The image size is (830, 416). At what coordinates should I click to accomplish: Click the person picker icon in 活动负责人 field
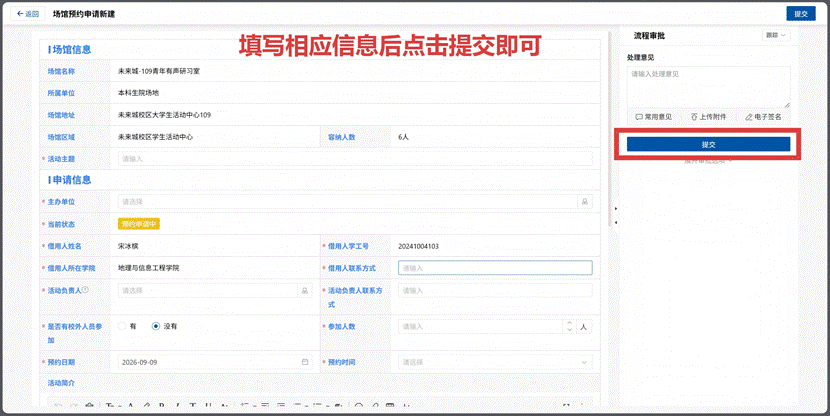point(304,291)
